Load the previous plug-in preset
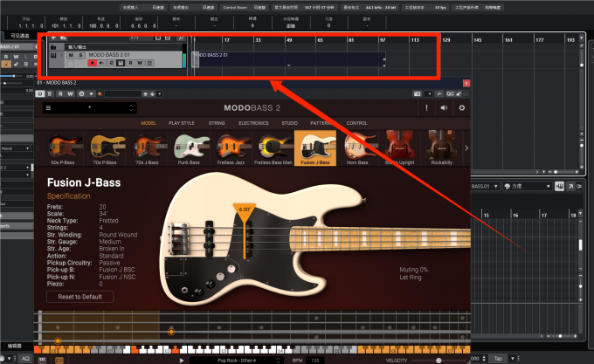Viewport: 594px width, 364px height. click(x=145, y=94)
